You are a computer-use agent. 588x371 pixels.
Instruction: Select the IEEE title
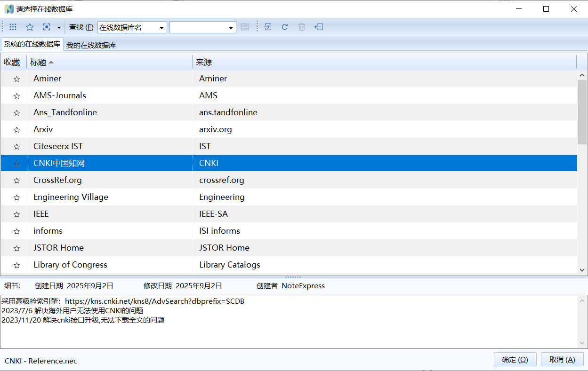[x=41, y=214]
